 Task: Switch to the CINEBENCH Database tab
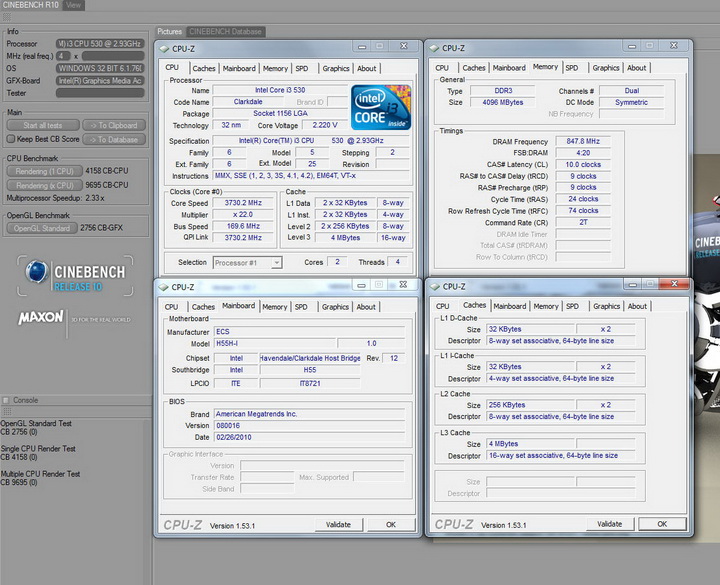[x=225, y=31]
